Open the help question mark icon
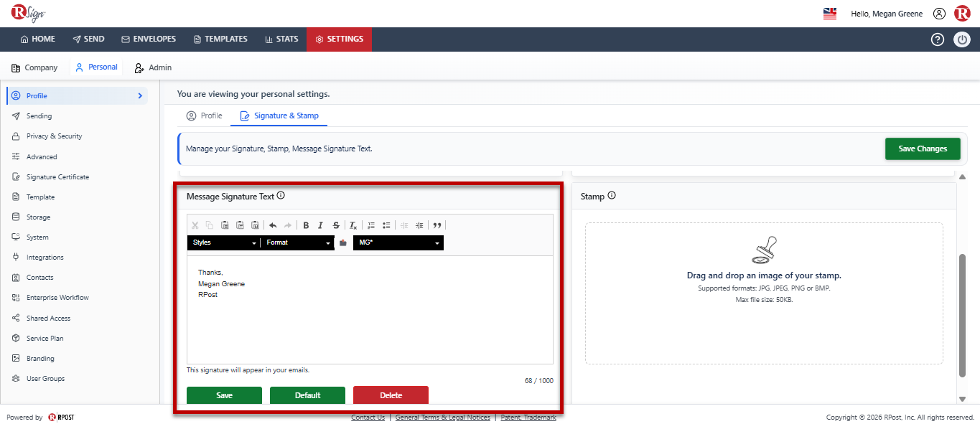This screenshot has width=980, height=429. click(x=938, y=39)
